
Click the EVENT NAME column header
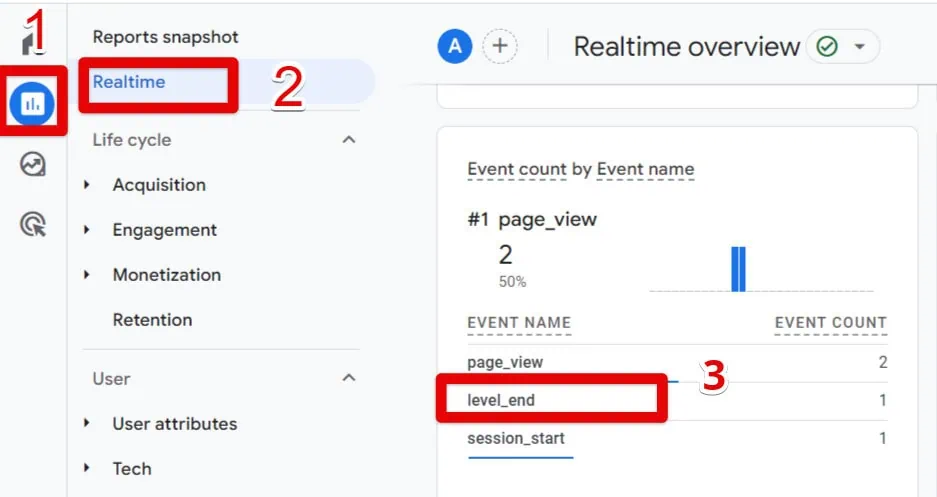coord(519,323)
